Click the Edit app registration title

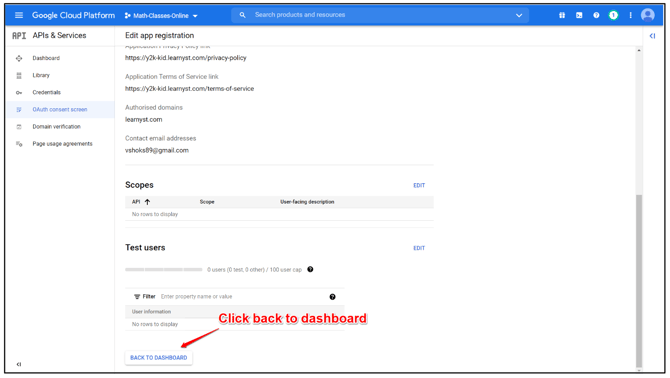pyautogui.click(x=159, y=35)
